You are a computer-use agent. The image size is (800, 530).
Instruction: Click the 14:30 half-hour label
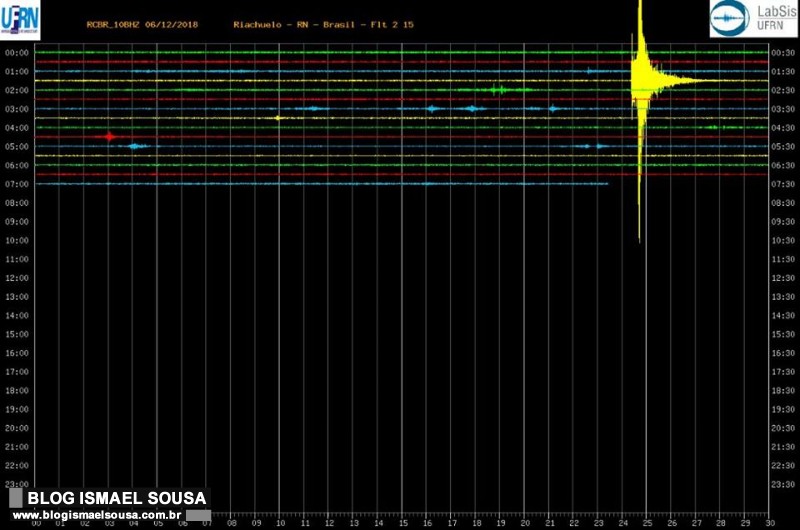pos(783,316)
